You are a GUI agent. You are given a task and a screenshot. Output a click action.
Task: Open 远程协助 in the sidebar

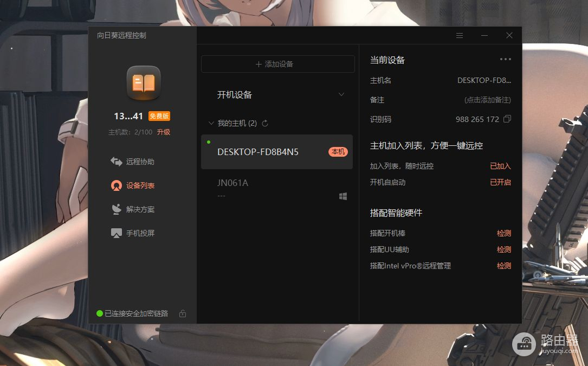coord(132,162)
